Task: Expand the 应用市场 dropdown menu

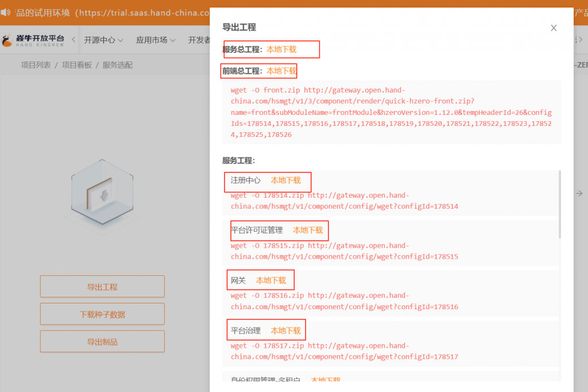Action: point(156,40)
